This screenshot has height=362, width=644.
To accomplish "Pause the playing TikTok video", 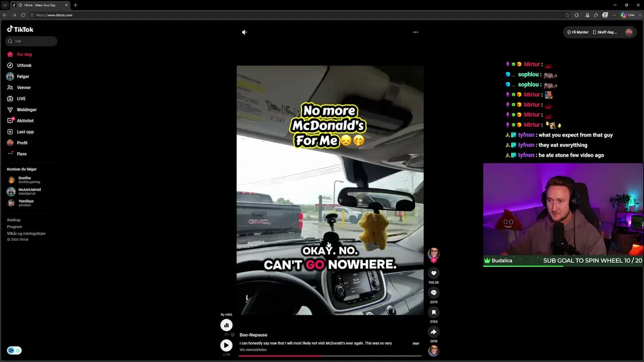I will (x=330, y=190).
